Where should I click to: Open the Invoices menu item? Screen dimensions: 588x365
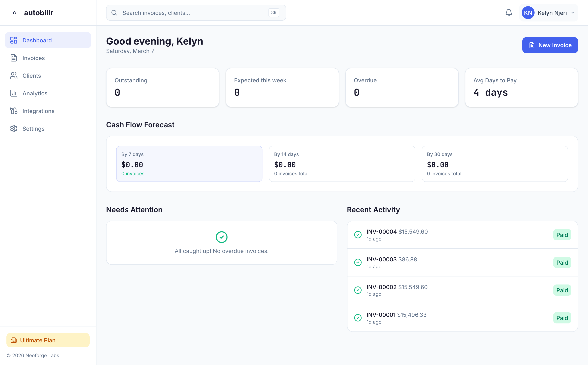34,58
